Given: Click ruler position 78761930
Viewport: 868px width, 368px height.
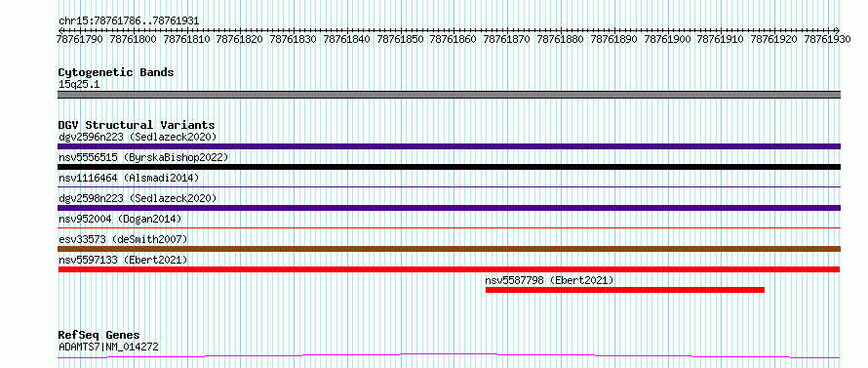Looking at the screenshot, I should [827, 39].
